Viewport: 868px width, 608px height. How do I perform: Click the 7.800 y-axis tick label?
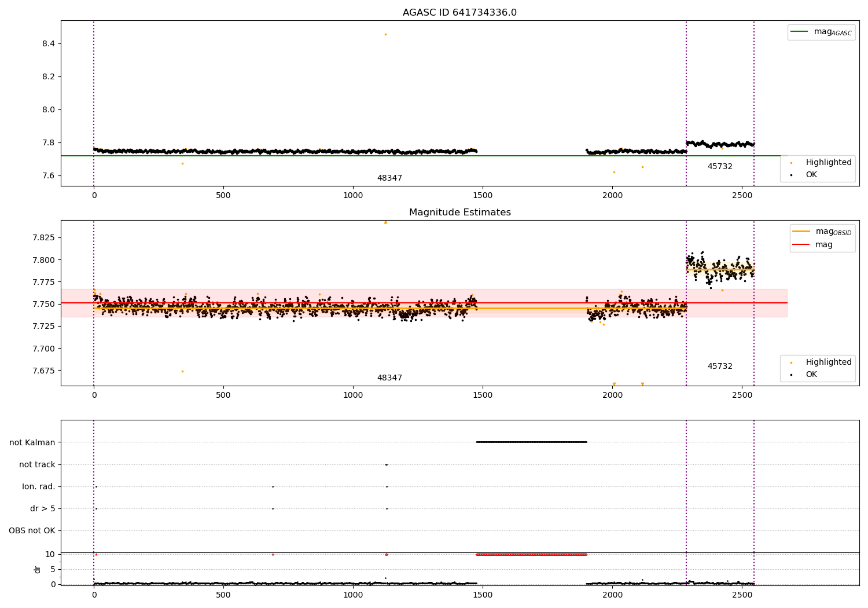pyautogui.click(x=44, y=260)
